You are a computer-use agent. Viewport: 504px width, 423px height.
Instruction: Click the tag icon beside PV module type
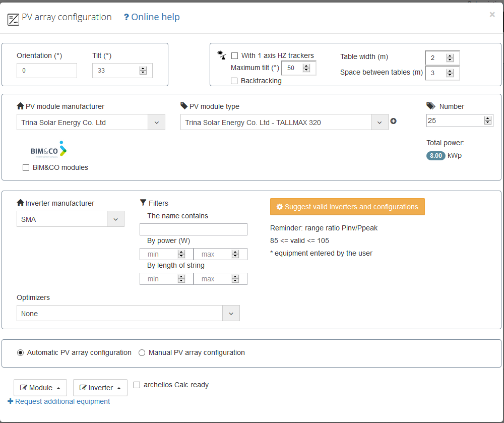184,106
